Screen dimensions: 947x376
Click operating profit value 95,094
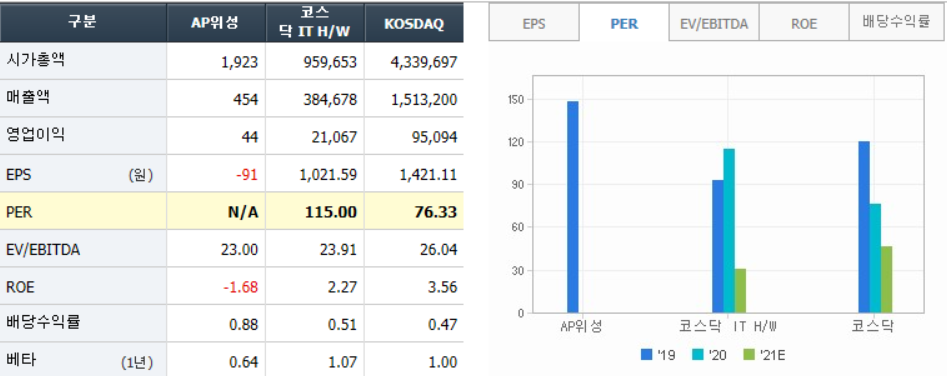click(435, 138)
